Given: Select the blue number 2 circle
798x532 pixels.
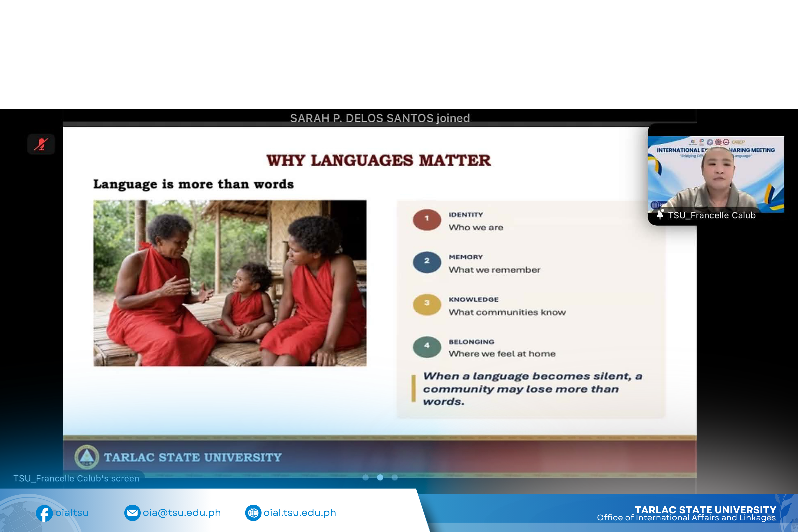Looking at the screenshot, I should coord(427,262).
